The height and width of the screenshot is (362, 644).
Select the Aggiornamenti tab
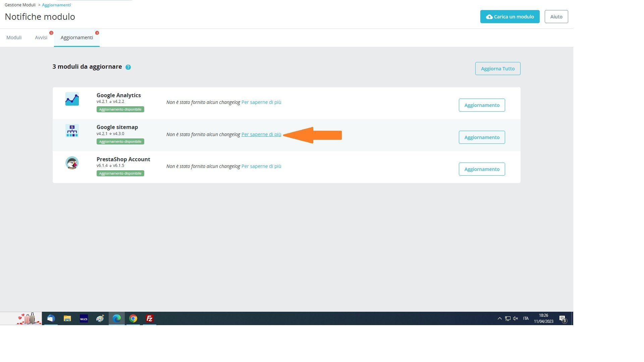pos(77,38)
